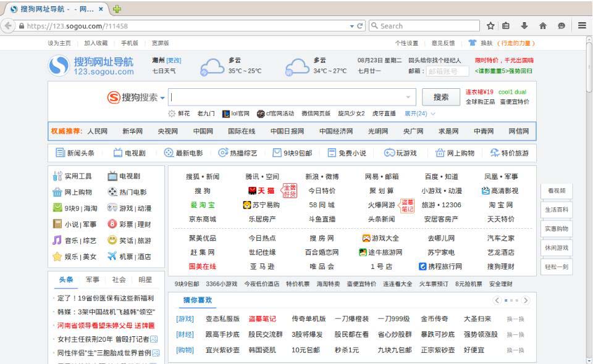Click today's cloudy weather icon
The height and width of the screenshot is (364, 593).
coord(212,67)
